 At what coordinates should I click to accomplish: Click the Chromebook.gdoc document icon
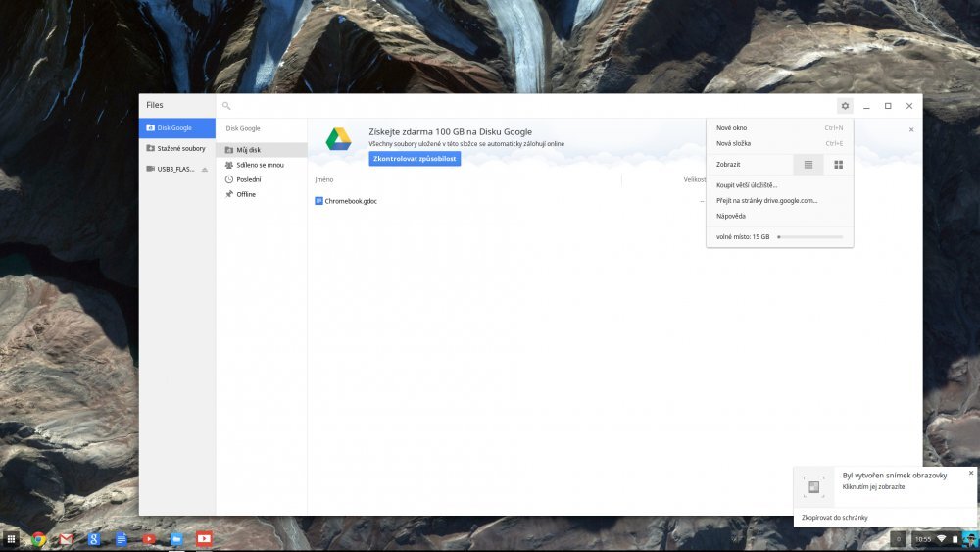click(318, 201)
